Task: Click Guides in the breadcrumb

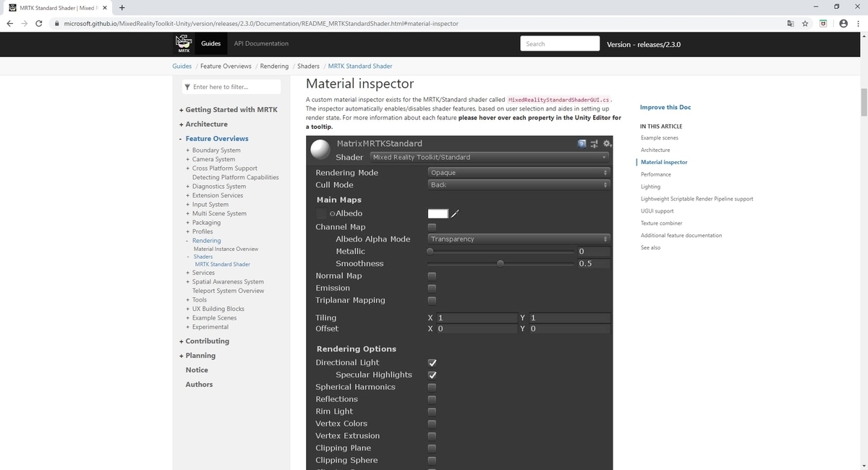Action: pyautogui.click(x=182, y=66)
